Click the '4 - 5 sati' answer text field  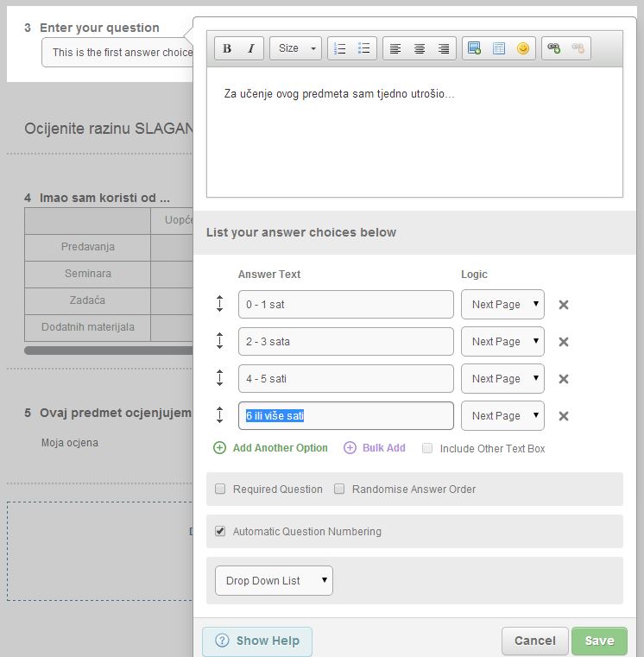[345, 379]
